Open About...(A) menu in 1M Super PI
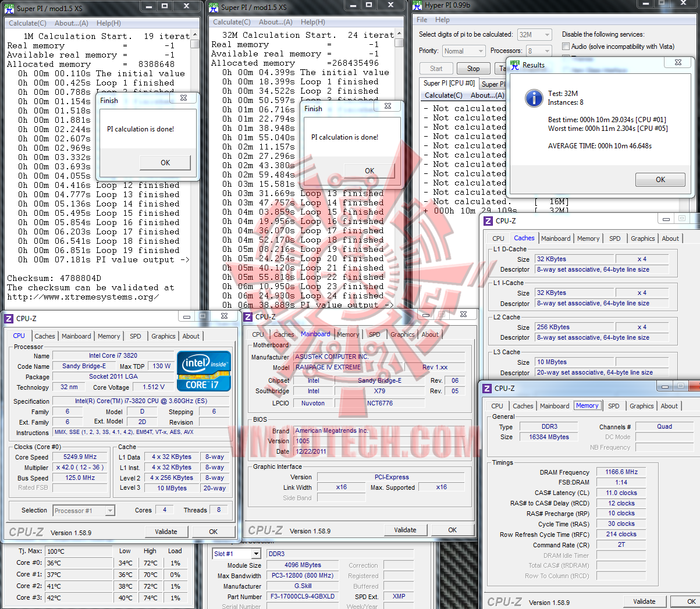The height and width of the screenshot is (609, 700). pyautogui.click(x=72, y=23)
